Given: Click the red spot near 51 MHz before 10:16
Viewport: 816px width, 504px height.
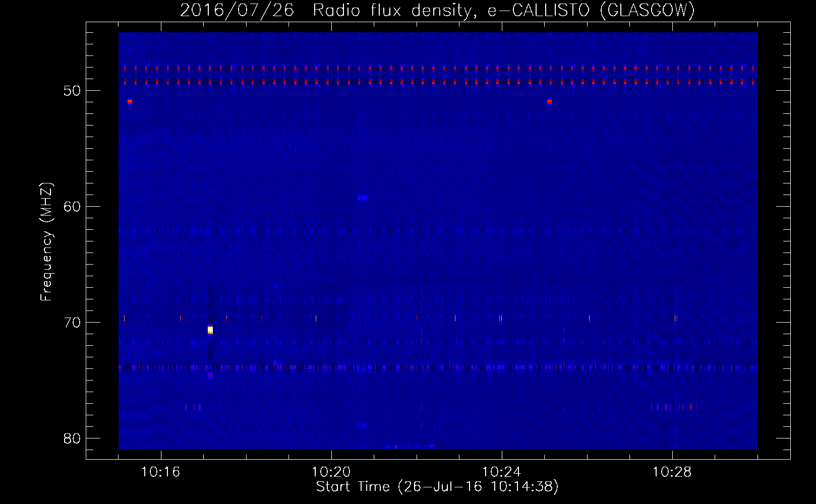Looking at the screenshot, I should [130, 102].
